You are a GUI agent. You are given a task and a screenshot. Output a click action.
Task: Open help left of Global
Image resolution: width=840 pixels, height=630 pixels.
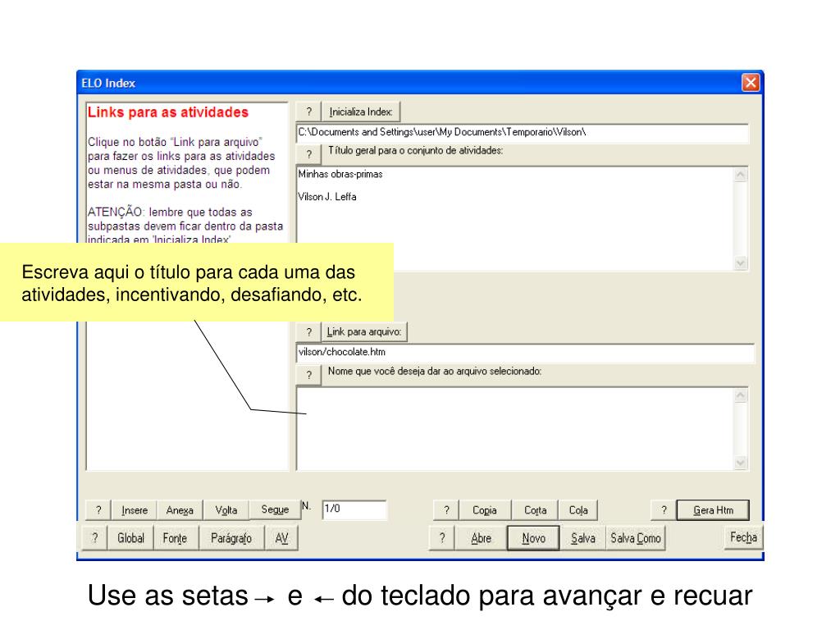point(95,538)
